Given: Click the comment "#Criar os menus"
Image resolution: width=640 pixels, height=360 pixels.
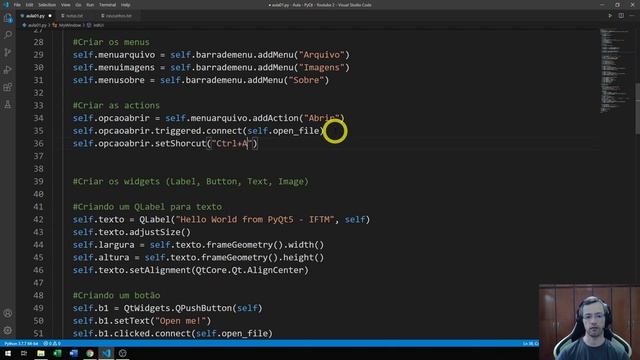Looking at the screenshot, I should coord(111,42).
